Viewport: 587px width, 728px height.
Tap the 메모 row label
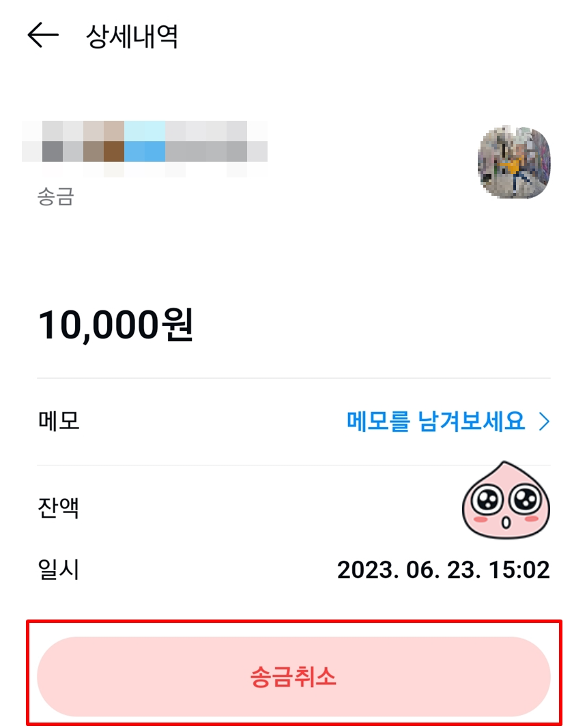click(x=59, y=421)
